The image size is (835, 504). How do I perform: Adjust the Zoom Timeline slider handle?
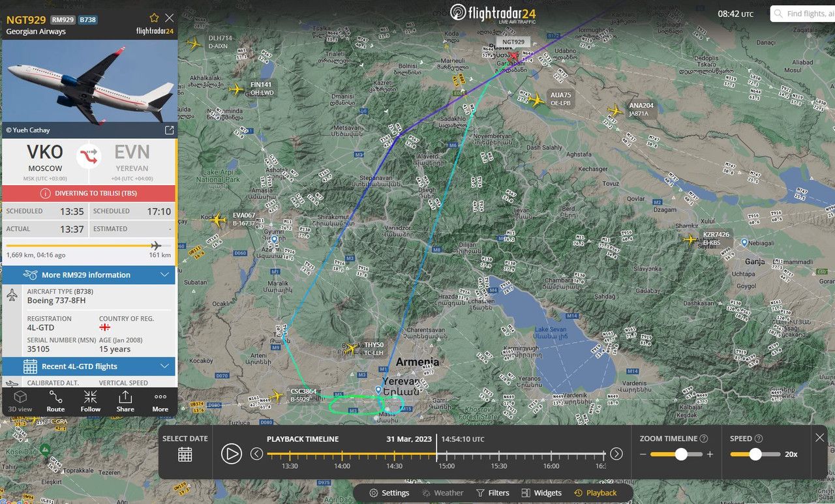(681, 454)
